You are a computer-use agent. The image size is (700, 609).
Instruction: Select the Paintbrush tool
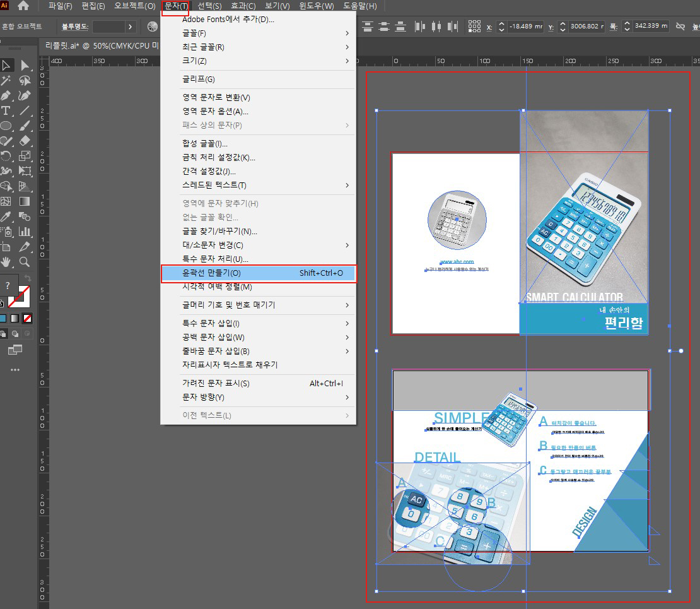point(25,126)
